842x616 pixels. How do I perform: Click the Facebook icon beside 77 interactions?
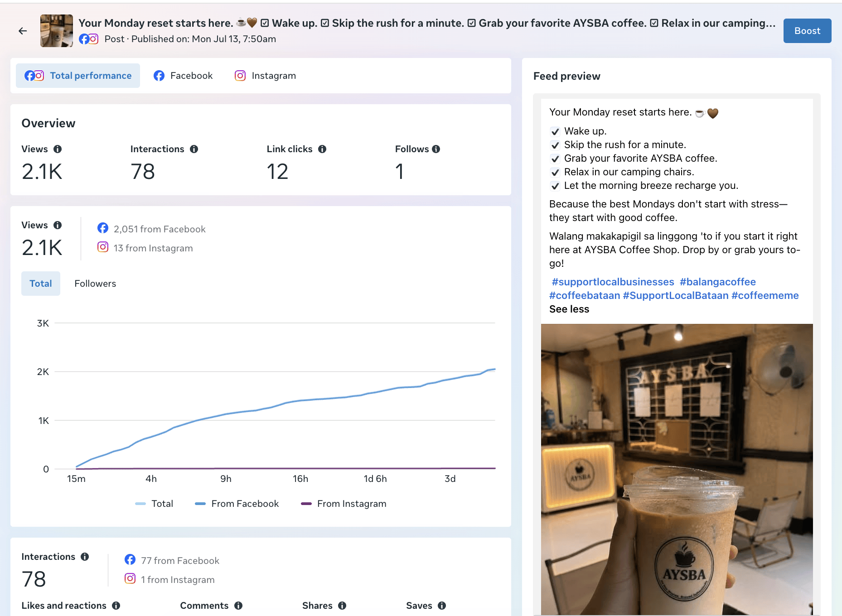[x=130, y=560]
